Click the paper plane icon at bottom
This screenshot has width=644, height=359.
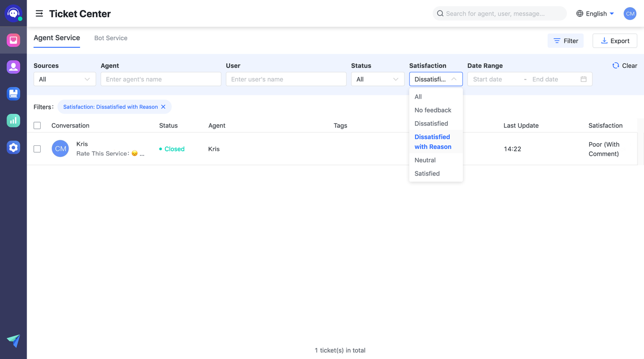[x=14, y=340]
